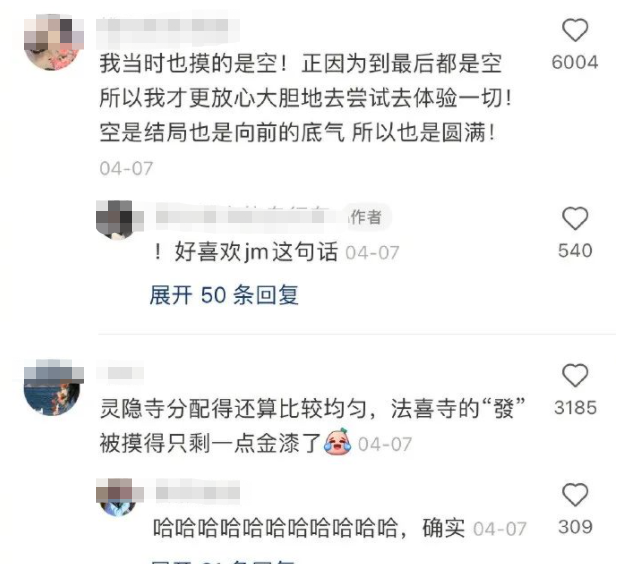Open the 灵隐寺 commenter's avatar

(54, 387)
